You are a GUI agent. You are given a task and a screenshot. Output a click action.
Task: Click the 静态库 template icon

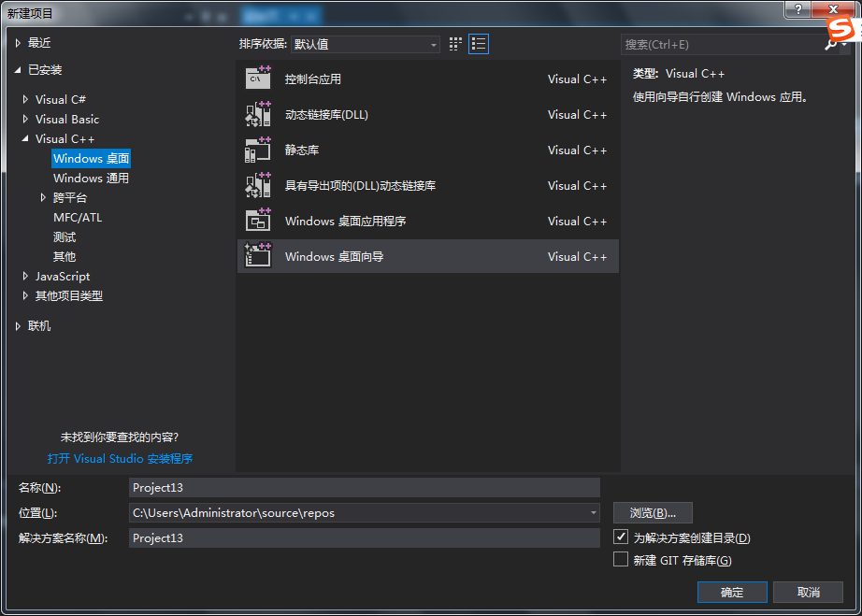point(258,150)
